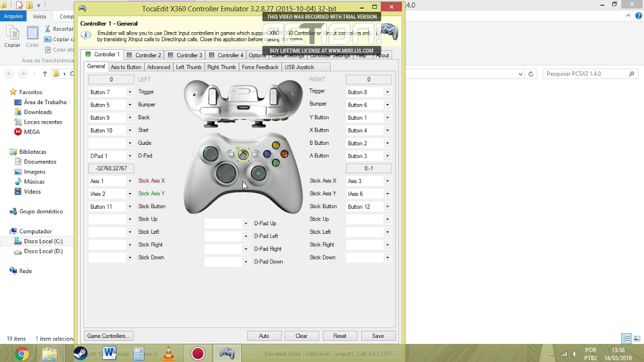This screenshot has width=644, height=362.
Task: Click the Y button on controller image
Action: (x=276, y=145)
